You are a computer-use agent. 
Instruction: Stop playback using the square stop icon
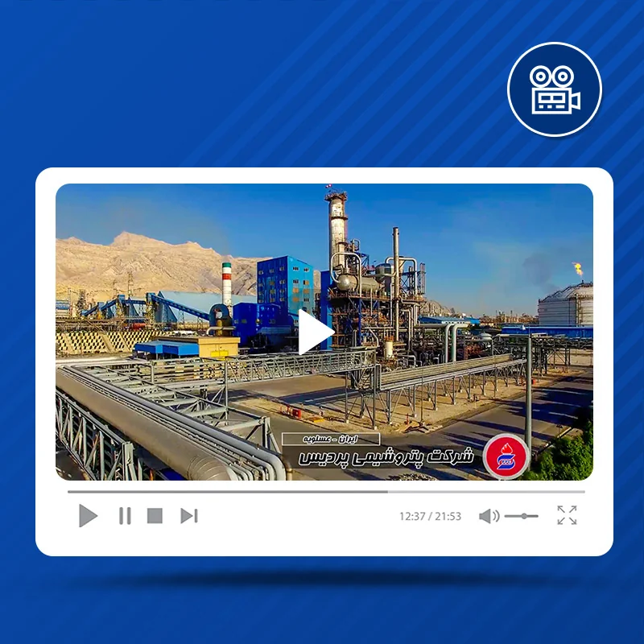point(155,516)
